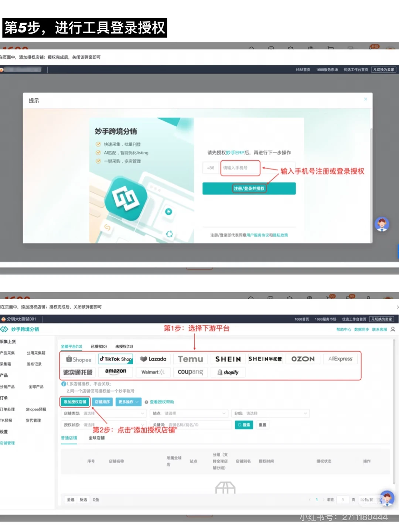Open 发布记录 in the sidebar
399x532 pixels.
[x=34, y=364]
